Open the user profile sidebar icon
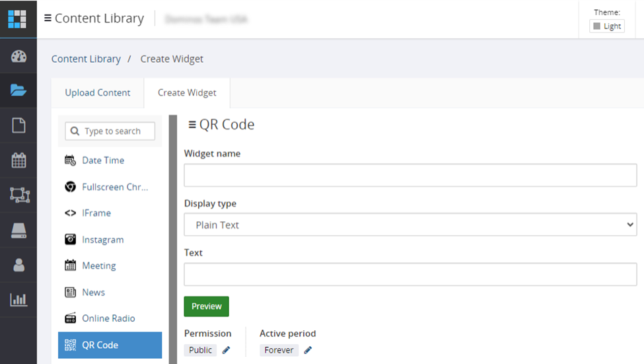 (x=18, y=265)
